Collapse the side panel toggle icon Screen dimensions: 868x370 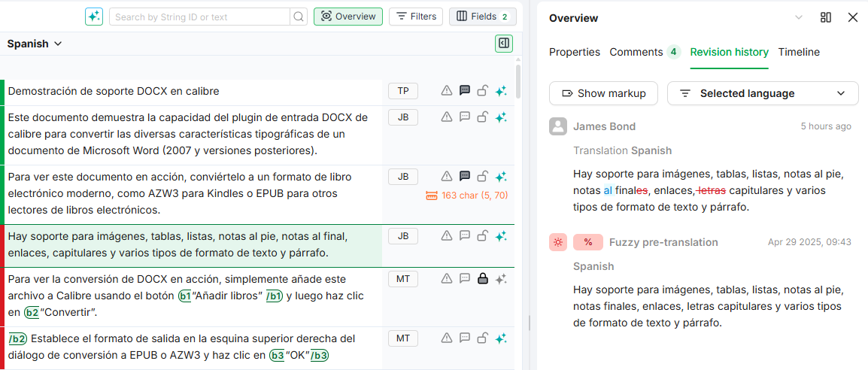pos(503,44)
